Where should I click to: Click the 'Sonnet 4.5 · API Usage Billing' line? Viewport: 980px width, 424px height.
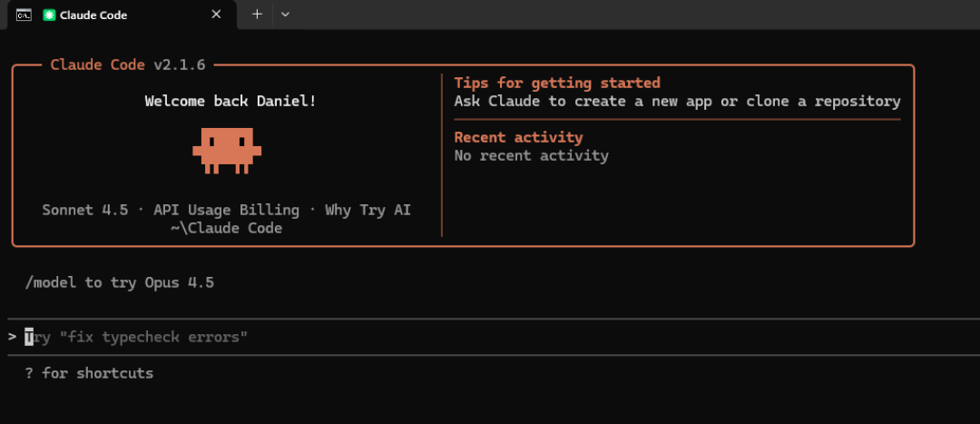click(x=227, y=210)
